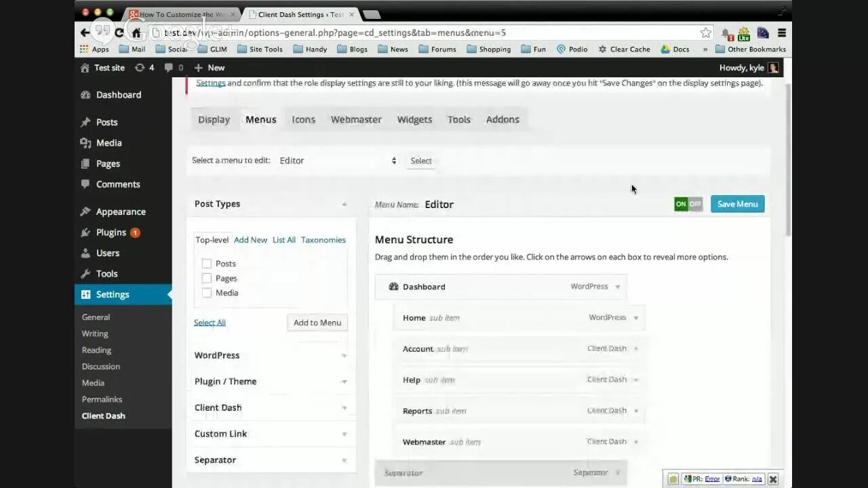Click the Menu Name field with Editor
Image resolution: width=868 pixels, height=488 pixels.
439,204
